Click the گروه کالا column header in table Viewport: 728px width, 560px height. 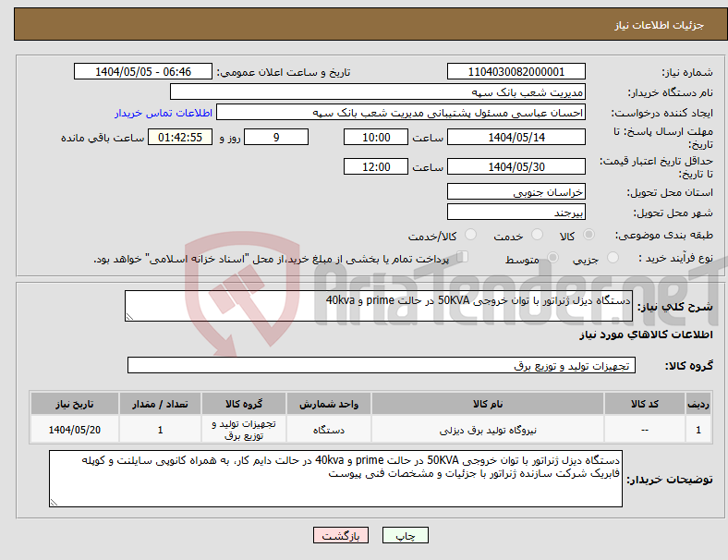coord(244,404)
